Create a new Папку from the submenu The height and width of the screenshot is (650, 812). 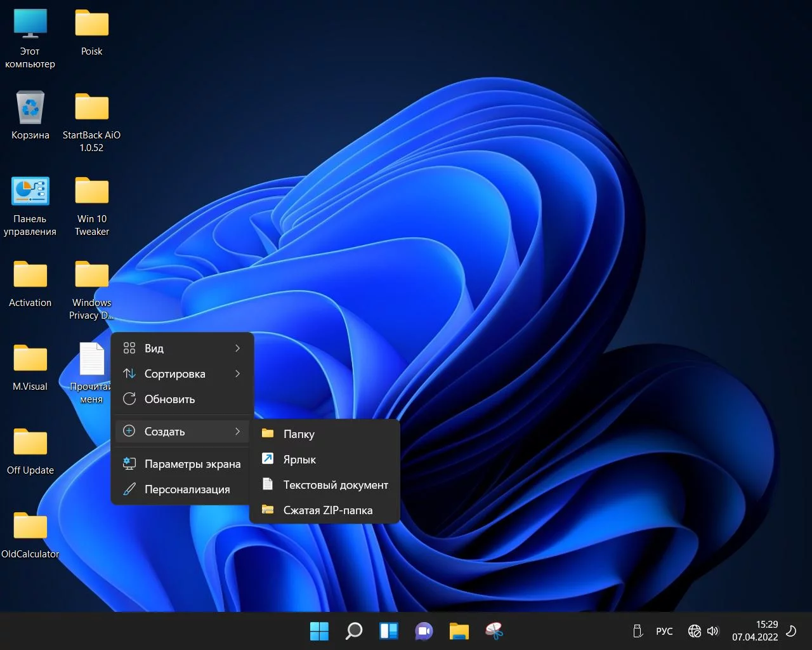point(299,434)
